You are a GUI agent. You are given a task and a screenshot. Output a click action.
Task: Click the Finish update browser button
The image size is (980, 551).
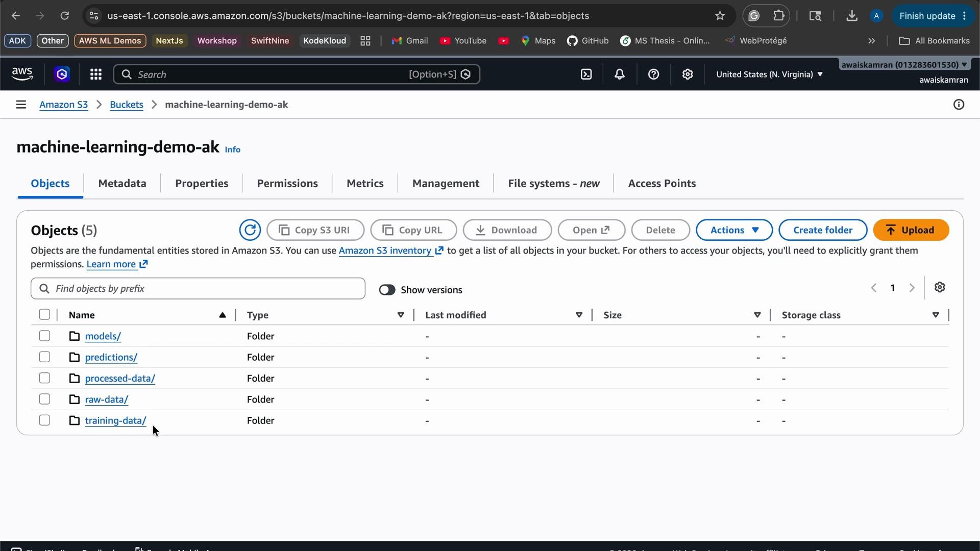click(x=933, y=16)
